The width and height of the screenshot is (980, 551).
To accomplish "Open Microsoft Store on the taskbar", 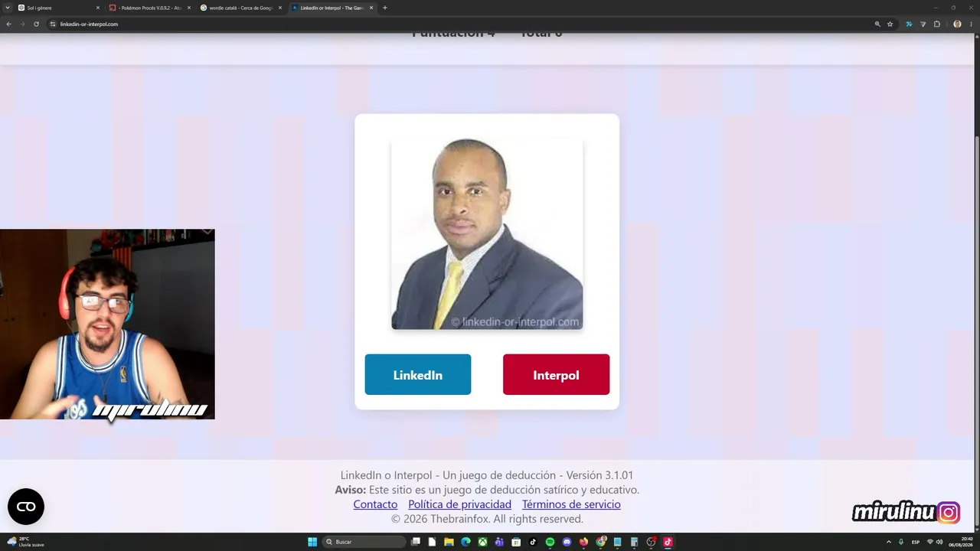I will (x=516, y=542).
